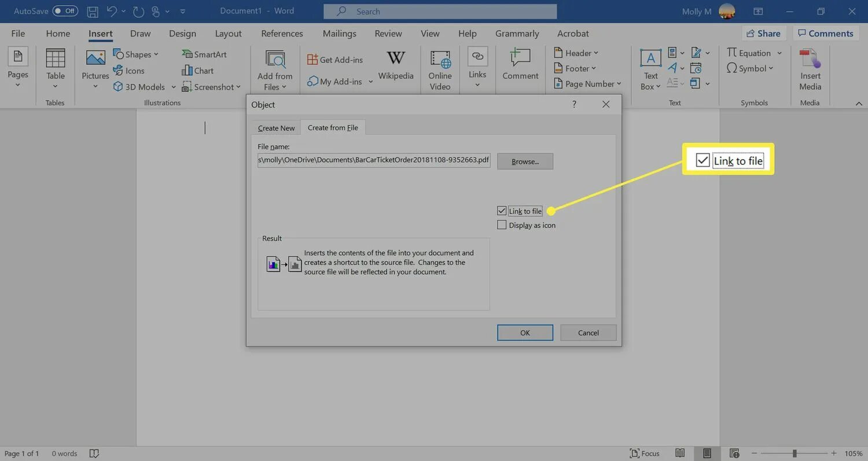The width and height of the screenshot is (868, 461).
Task: Open the Page Number dropdown
Action: click(619, 84)
